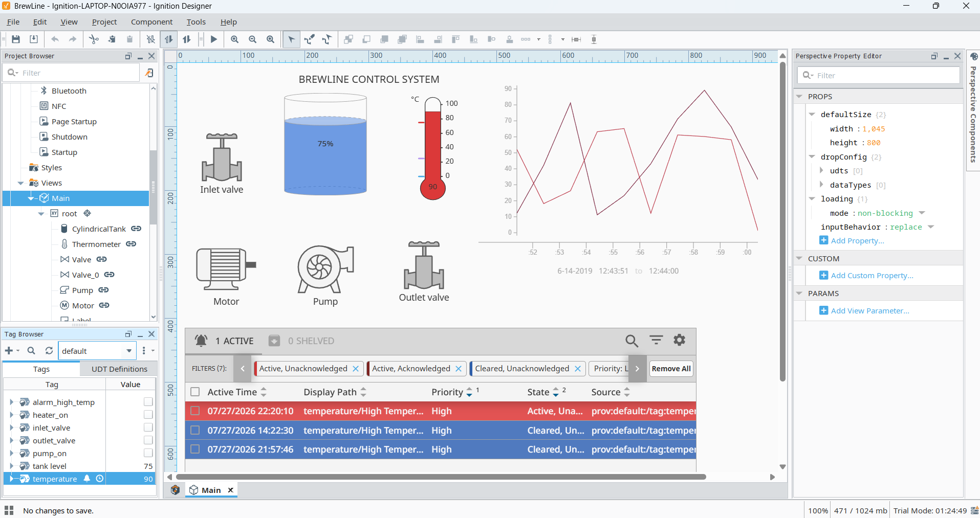
Task: Toggle the inlet_valve tag value checkbox
Action: pyautogui.click(x=148, y=427)
